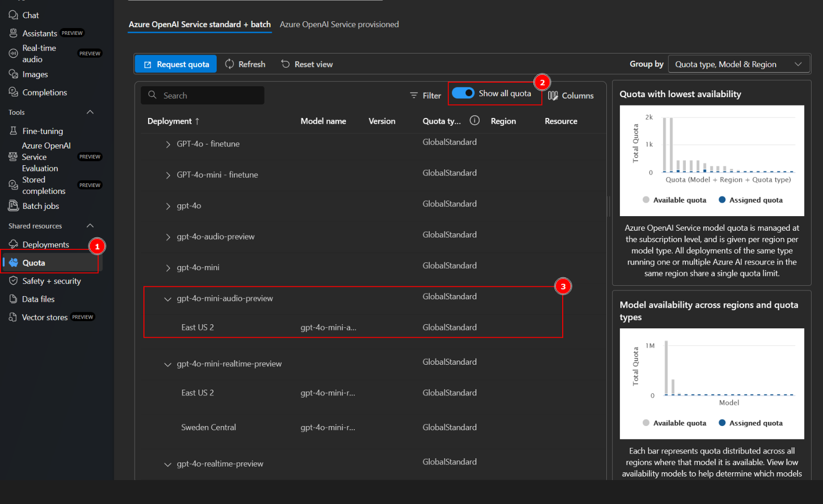Collapse the gpt-4o-realtime-preview row
The width and height of the screenshot is (823, 504).
pos(168,464)
